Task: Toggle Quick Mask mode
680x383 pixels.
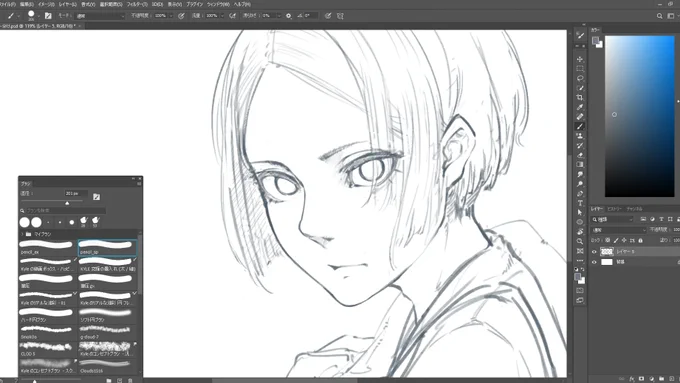Action: coord(580,290)
